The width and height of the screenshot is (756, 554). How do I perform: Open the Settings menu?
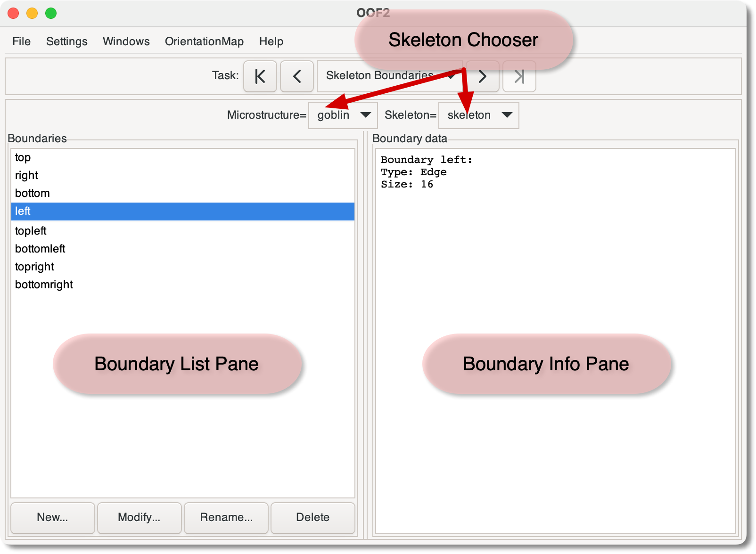tap(66, 41)
